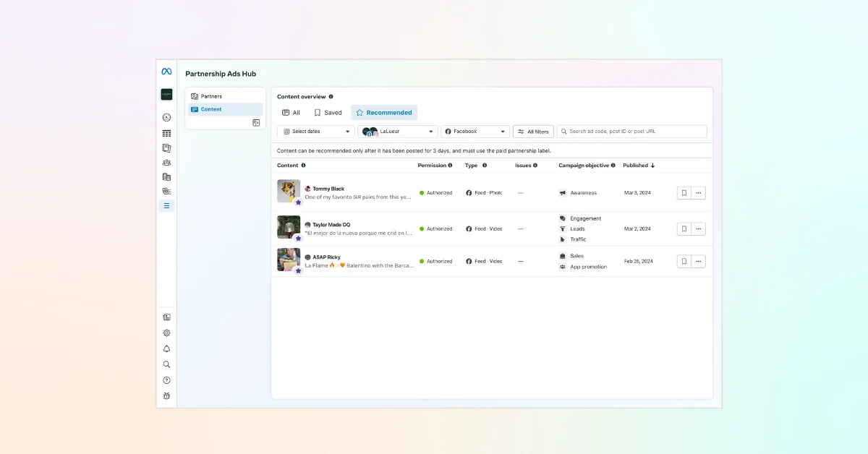
Task: Click the Engagement campaign objective
Action: (585, 218)
